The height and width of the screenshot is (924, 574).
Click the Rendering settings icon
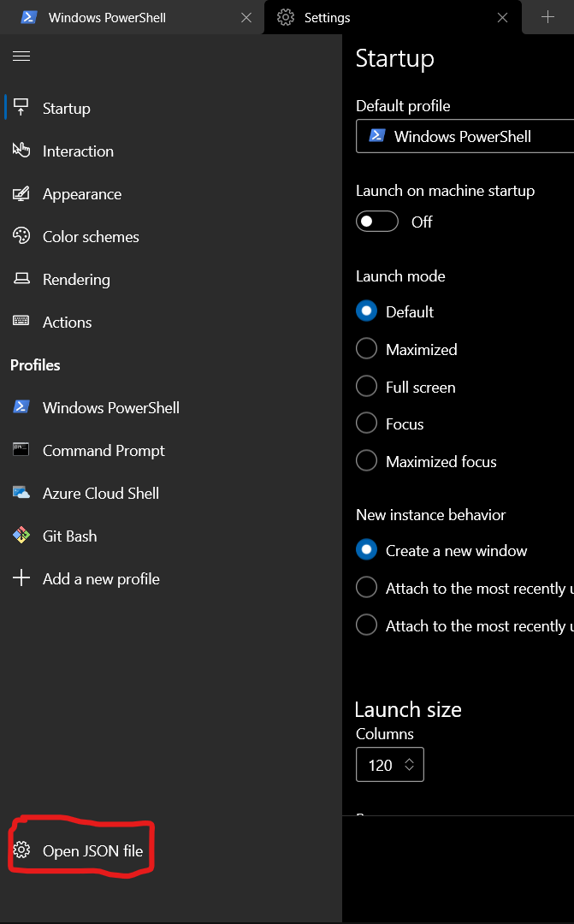(x=21, y=280)
